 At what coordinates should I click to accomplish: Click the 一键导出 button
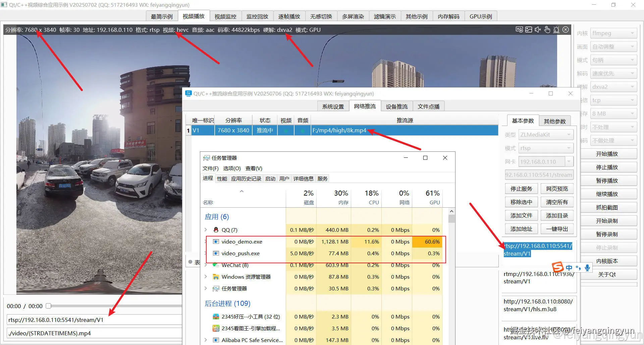(x=557, y=229)
